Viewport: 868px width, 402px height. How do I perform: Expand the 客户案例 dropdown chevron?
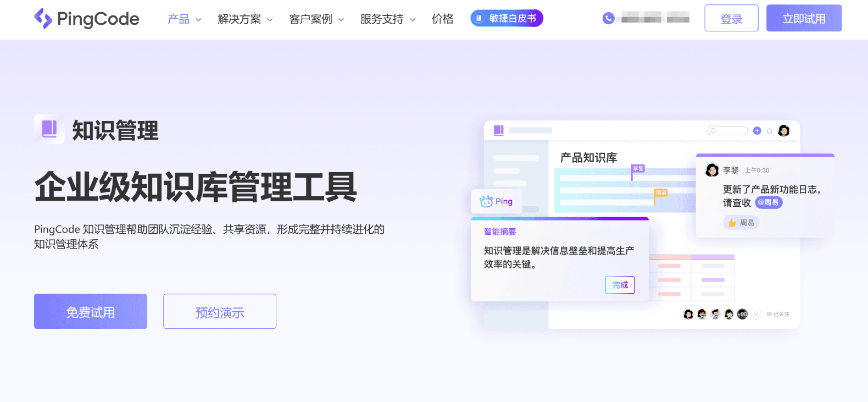pos(341,20)
